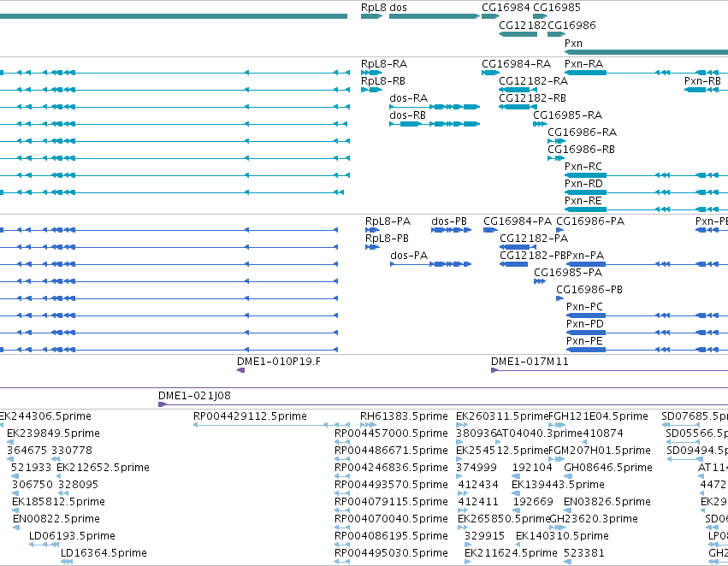Screen dimensions: 728x566
Task: Select the EN03826.5prime EST label
Action: [x=607, y=503]
